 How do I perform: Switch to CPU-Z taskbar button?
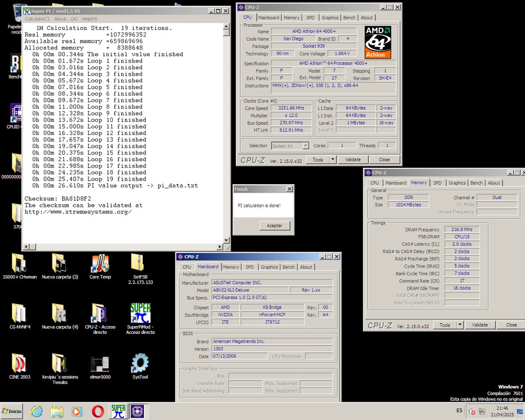pos(138,411)
